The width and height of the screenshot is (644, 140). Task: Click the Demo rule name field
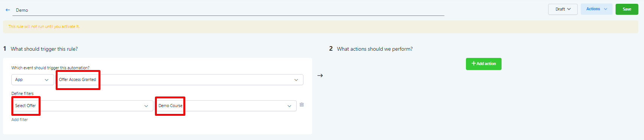coord(228,10)
